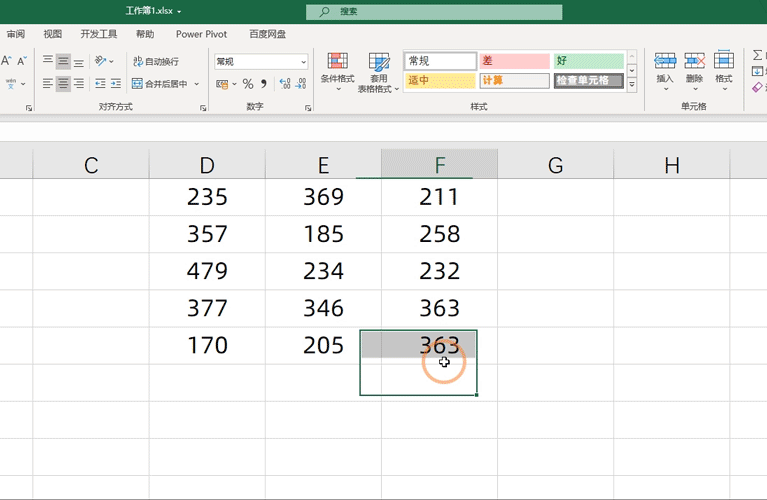Click the decrease indent icon
This screenshot has height=500, width=767.
100,84
